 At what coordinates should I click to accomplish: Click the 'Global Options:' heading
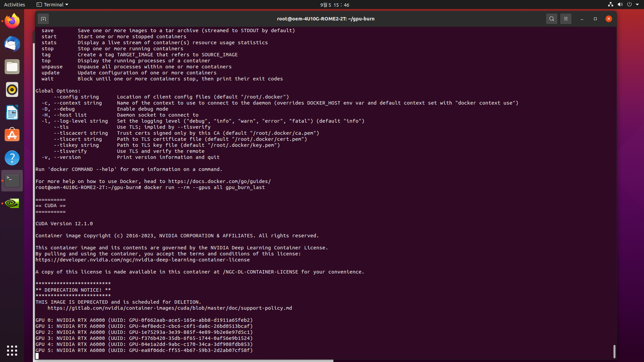[58, 91]
